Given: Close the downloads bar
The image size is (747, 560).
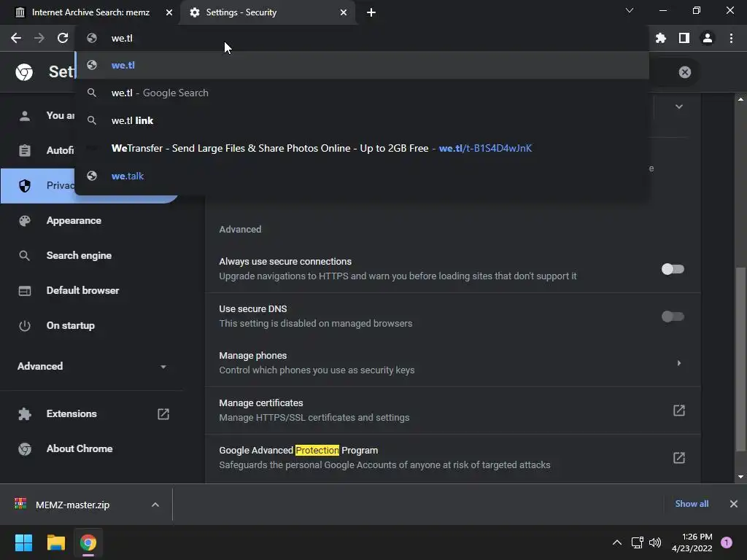Looking at the screenshot, I should [x=734, y=504].
